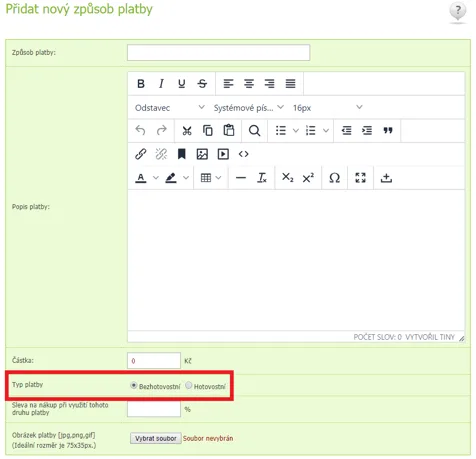Open text color picker arrow
This screenshot has width=476, height=459.
point(156,178)
